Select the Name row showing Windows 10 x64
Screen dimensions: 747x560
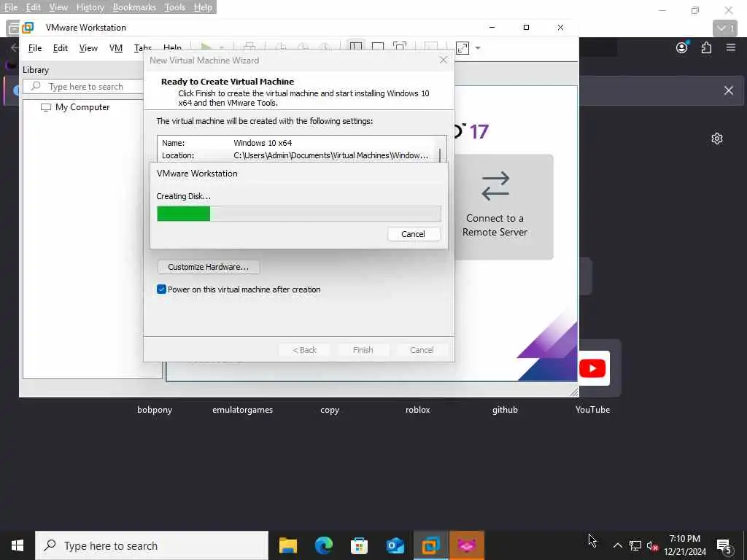tap(295, 143)
